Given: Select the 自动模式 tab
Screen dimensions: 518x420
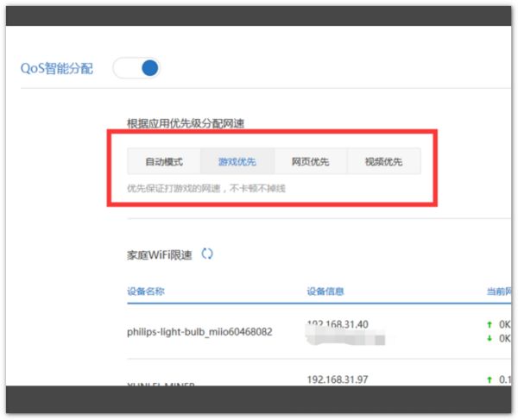Looking at the screenshot, I should [164, 161].
